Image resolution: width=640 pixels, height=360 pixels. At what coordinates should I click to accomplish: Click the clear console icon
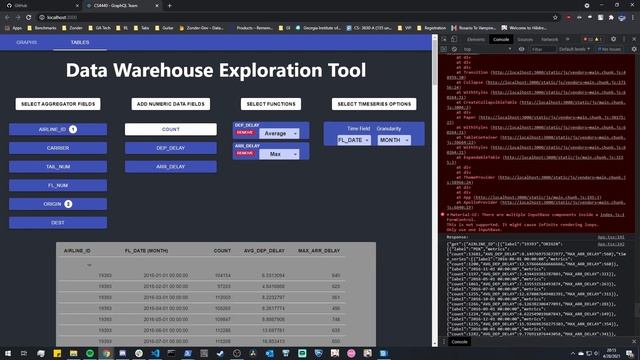pos(454,49)
